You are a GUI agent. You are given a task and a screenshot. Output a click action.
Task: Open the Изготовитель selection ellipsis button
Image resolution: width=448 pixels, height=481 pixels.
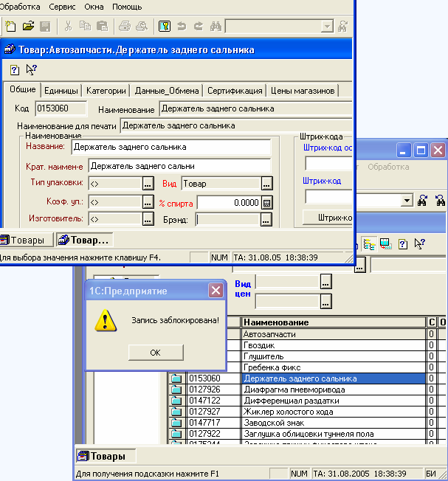(x=148, y=219)
